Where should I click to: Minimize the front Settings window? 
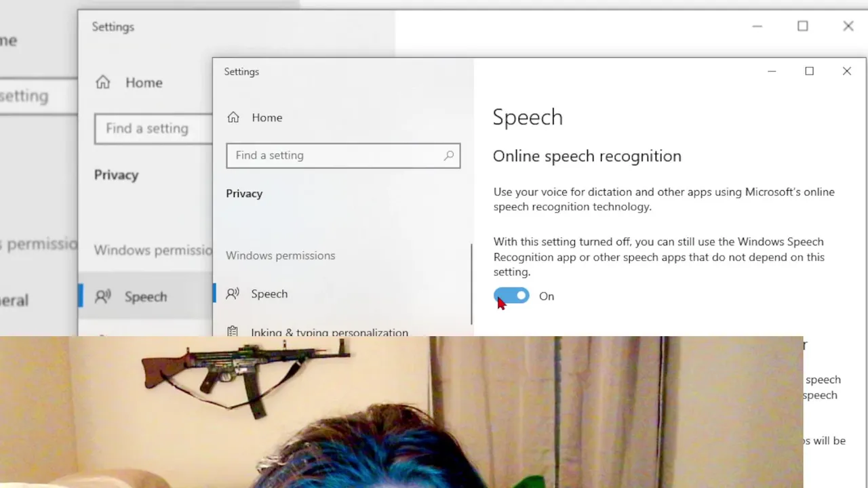[772, 71]
